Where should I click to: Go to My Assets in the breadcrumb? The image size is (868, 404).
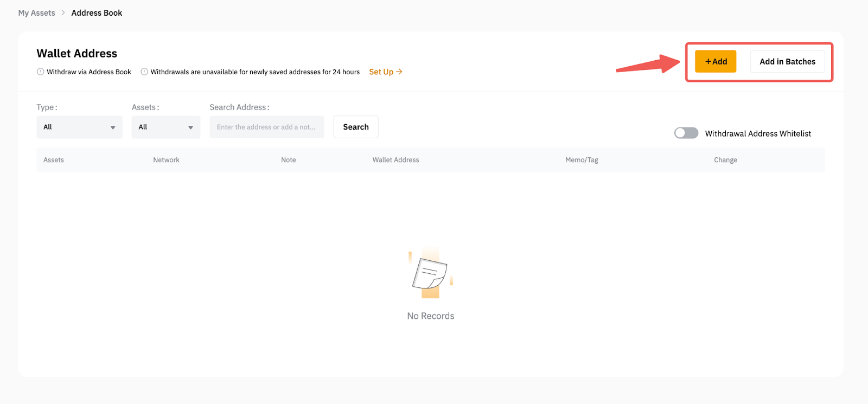tap(37, 13)
